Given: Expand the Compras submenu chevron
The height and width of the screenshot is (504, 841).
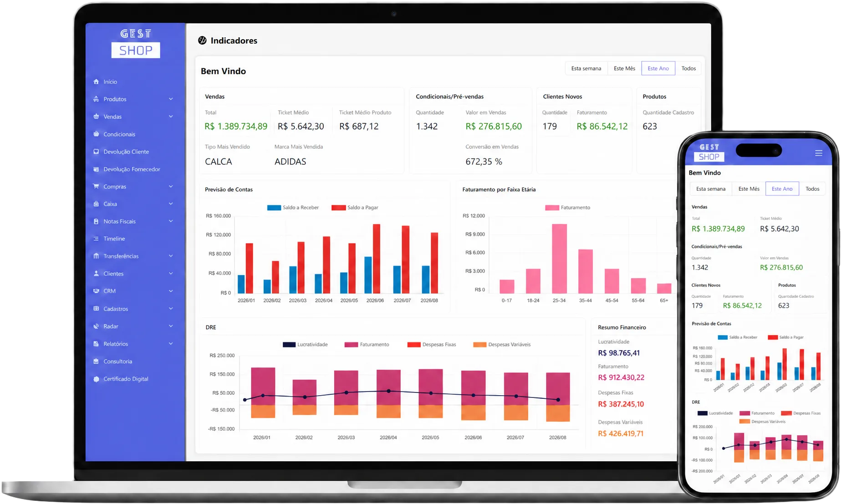Looking at the screenshot, I should [x=171, y=186].
